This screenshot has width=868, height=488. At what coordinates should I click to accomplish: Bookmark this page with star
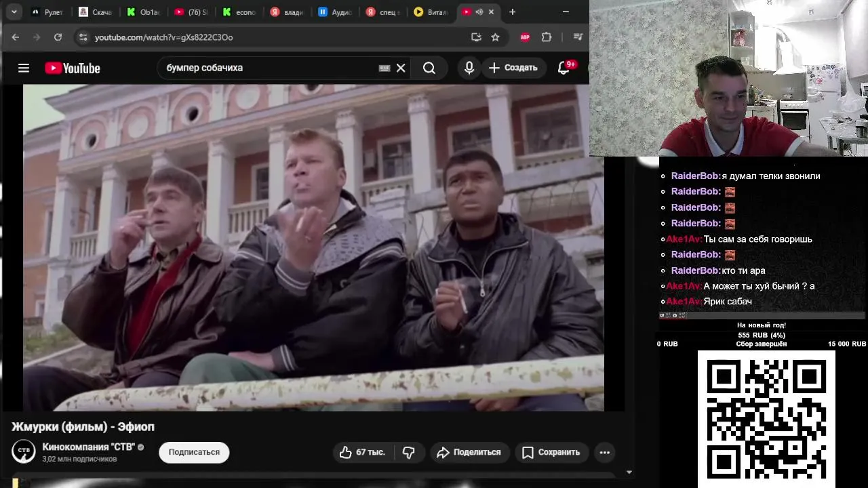coord(495,37)
